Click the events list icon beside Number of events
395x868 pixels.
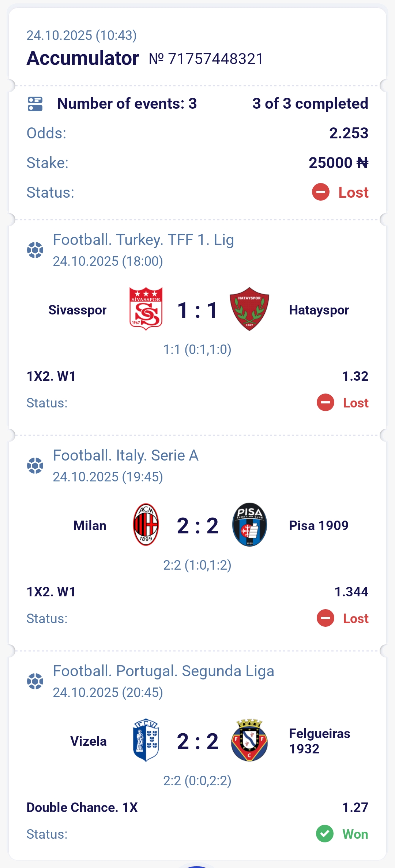click(35, 104)
